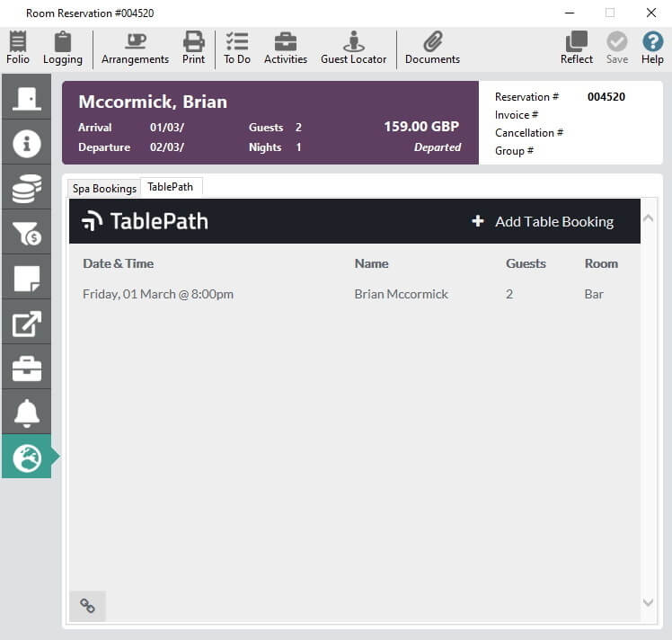672x640 pixels.
Task: Select the info sidebar icon
Action: click(27, 143)
